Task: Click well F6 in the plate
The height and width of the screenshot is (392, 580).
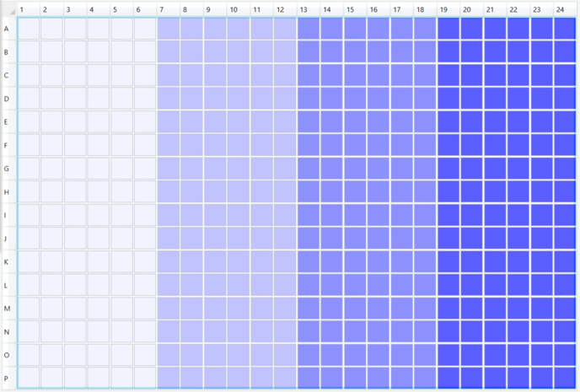Action: coord(145,145)
